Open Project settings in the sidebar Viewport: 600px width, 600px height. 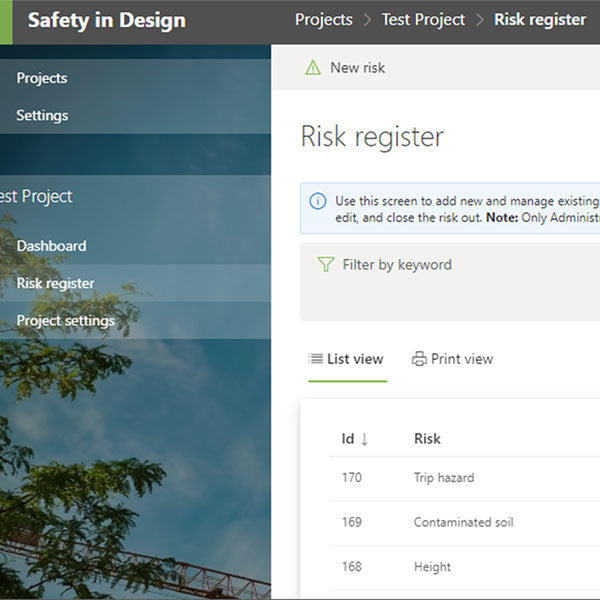66,321
